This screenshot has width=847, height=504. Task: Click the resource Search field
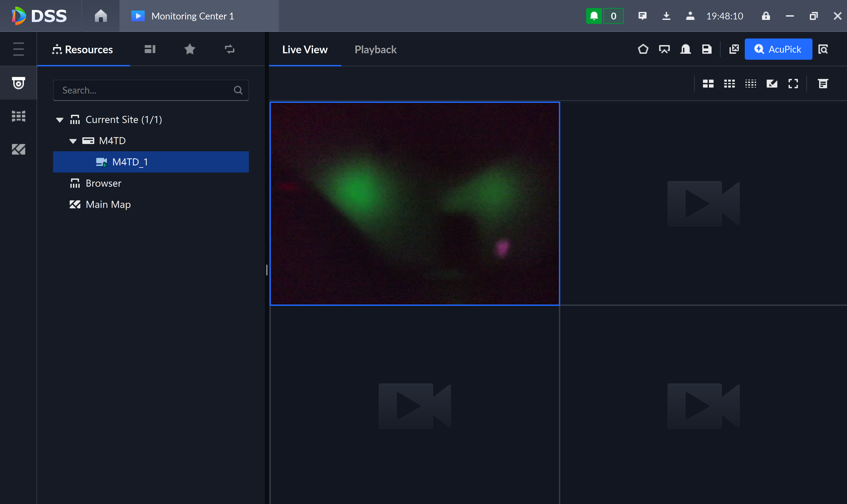click(x=151, y=90)
